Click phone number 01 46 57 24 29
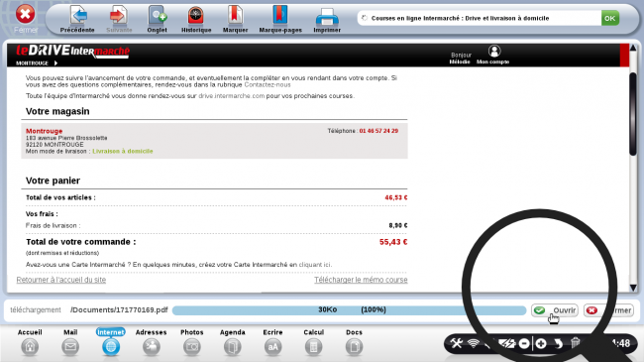Screen dimensions: 644x362 click(x=378, y=131)
